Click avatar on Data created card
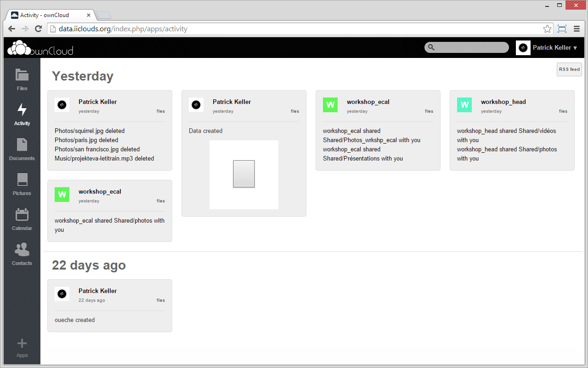This screenshot has height=368, width=588. [196, 105]
